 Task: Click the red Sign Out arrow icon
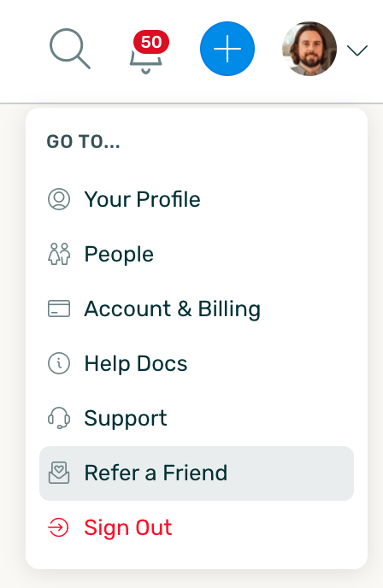click(x=58, y=527)
